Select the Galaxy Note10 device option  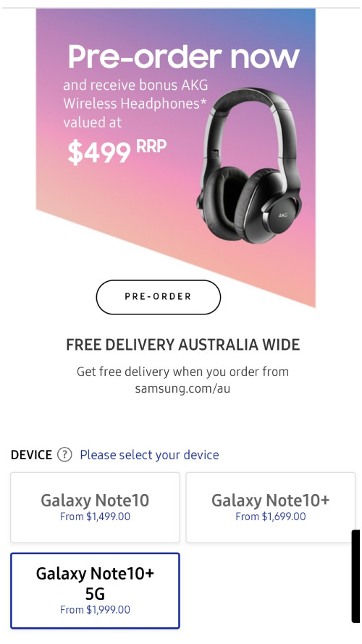[96, 508]
